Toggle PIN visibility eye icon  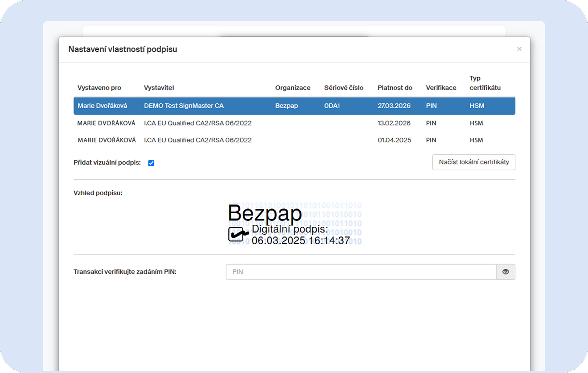coord(505,272)
